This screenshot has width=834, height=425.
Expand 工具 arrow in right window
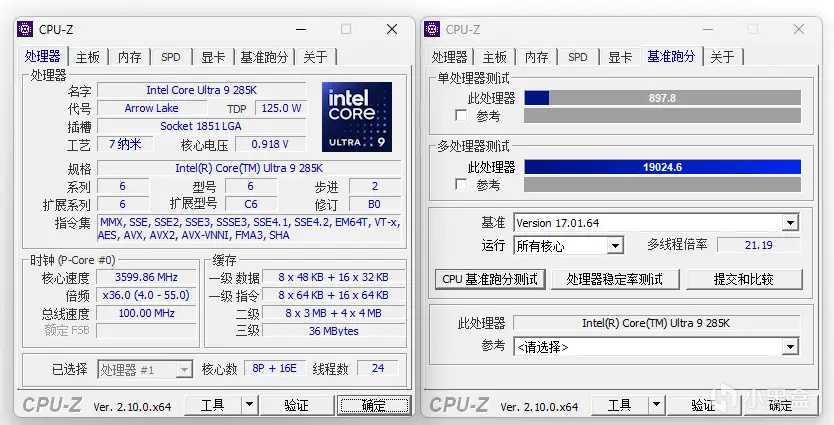pyautogui.click(x=656, y=405)
